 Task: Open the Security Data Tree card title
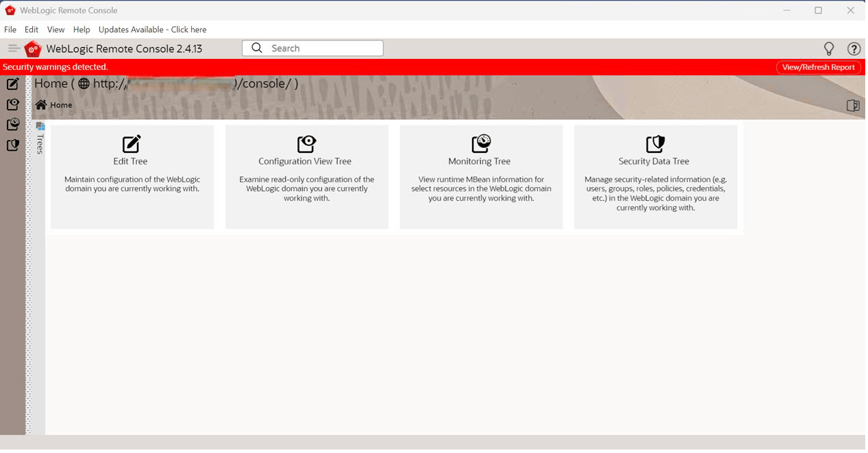click(654, 161)
